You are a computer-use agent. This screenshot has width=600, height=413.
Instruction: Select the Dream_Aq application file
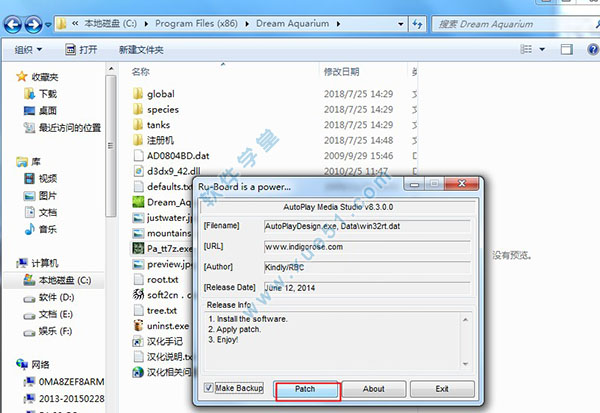(x=162, y=202)
